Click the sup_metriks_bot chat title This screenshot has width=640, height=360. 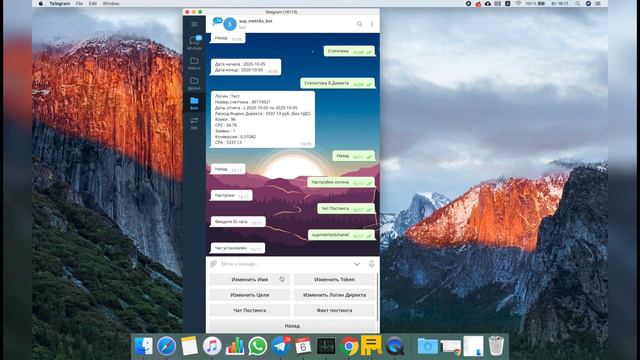coord(256,21)
